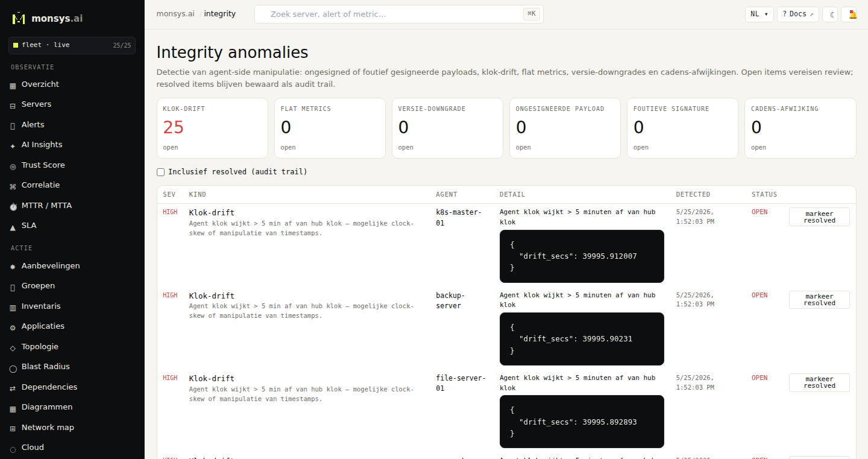Viewport: 868px width, 459px height.
Task: Open Servers via its sidebar icon
Action: pos(13,105)
